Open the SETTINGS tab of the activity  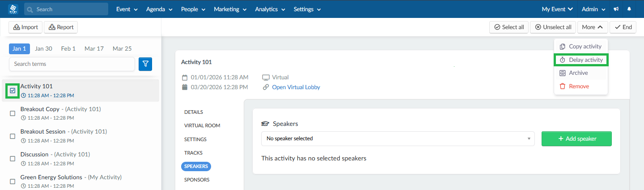195,139
